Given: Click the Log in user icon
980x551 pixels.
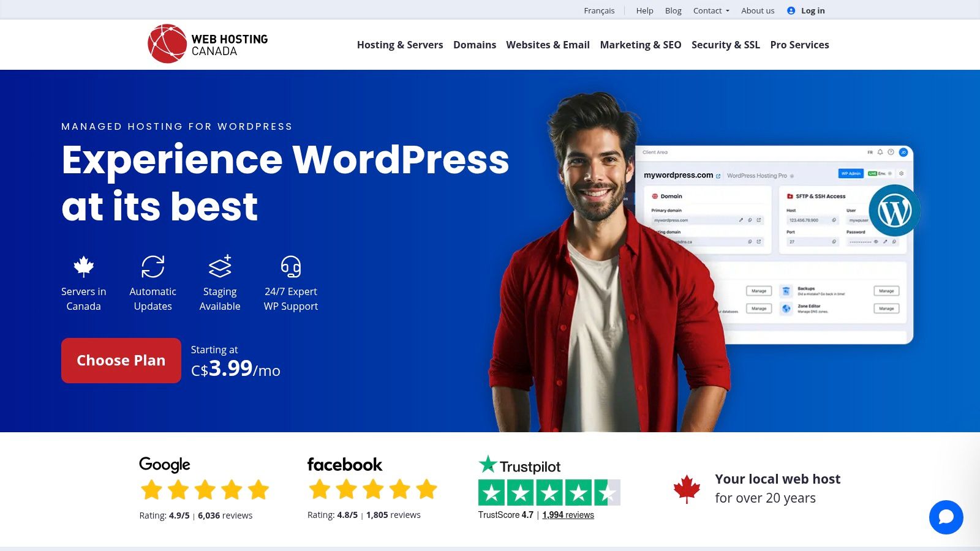Looking at the screenshot, I should (792, 10).
